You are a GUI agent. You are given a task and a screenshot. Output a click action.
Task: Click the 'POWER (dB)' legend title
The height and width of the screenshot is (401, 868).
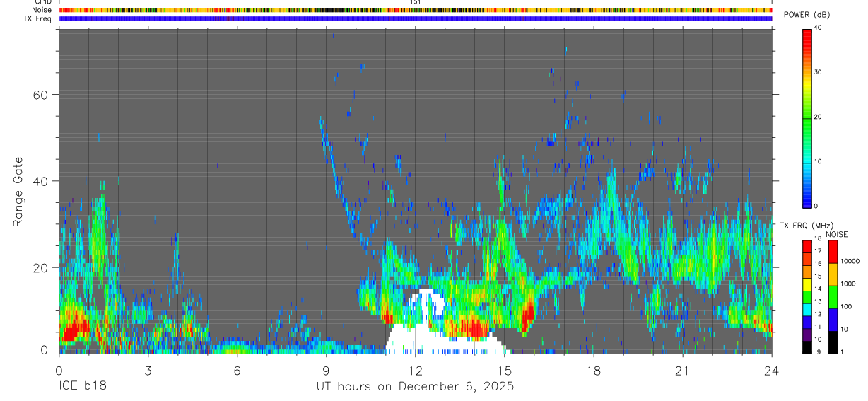click(x=807, y=15)
